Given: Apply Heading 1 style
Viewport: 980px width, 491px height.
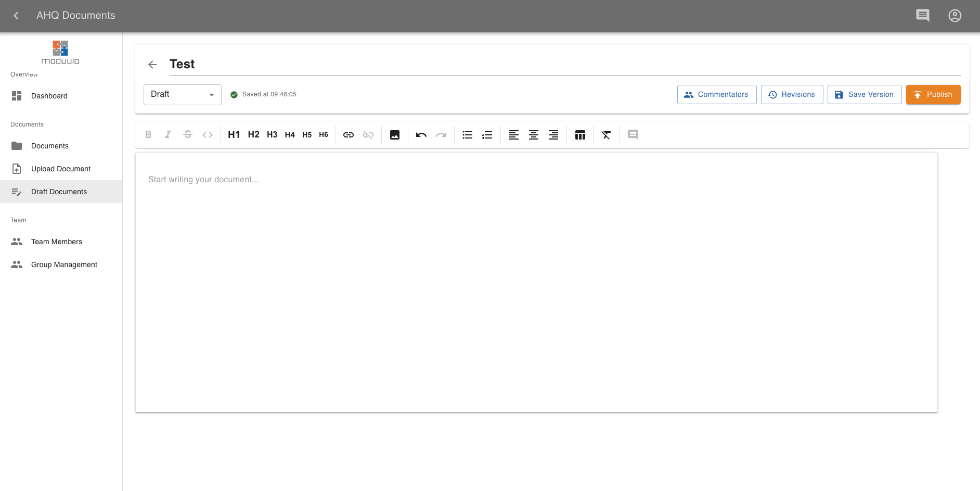Looking at the screenshot, I should click(x=234, y=134).
